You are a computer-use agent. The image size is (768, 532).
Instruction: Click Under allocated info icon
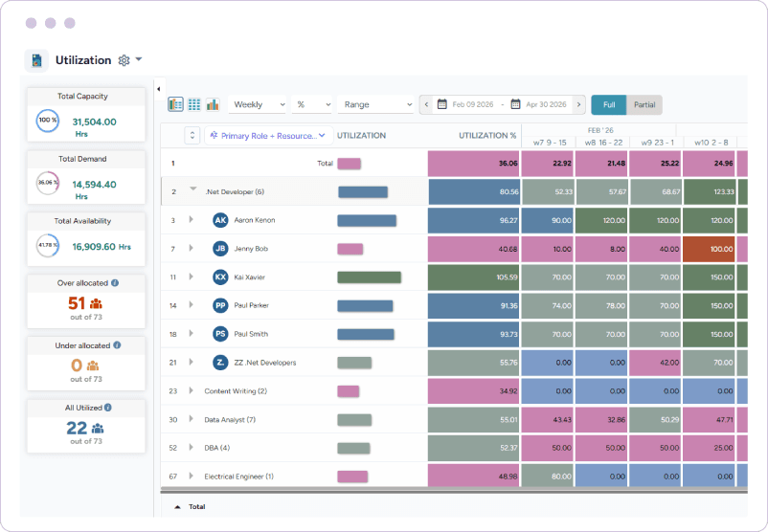click(117, 345)
